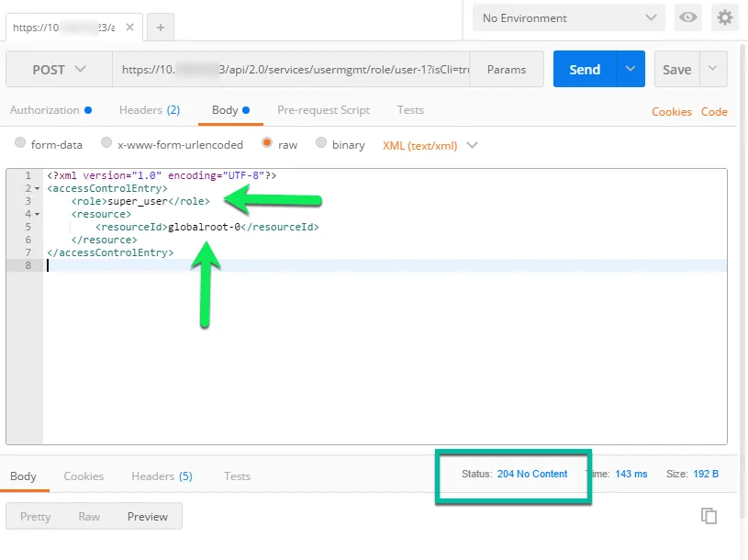Collapse the accessControlEntry fold arrow on line 2

(37, 188)
